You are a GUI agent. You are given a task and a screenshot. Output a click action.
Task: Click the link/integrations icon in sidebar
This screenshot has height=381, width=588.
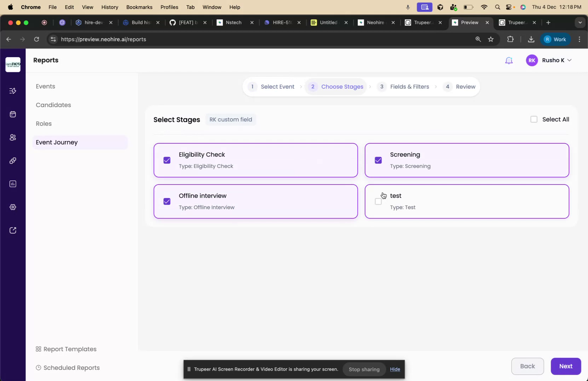click(13, 160)
